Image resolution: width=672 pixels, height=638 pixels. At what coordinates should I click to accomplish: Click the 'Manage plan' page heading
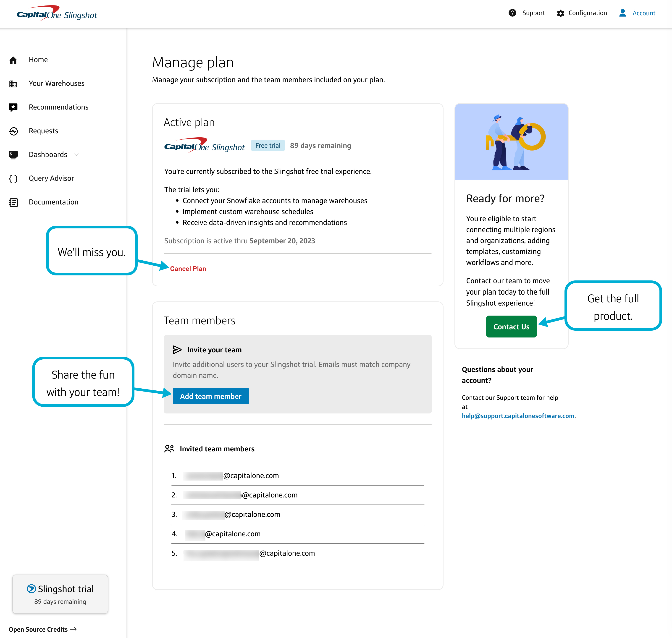pyautogui.click(x=193, y=63)
